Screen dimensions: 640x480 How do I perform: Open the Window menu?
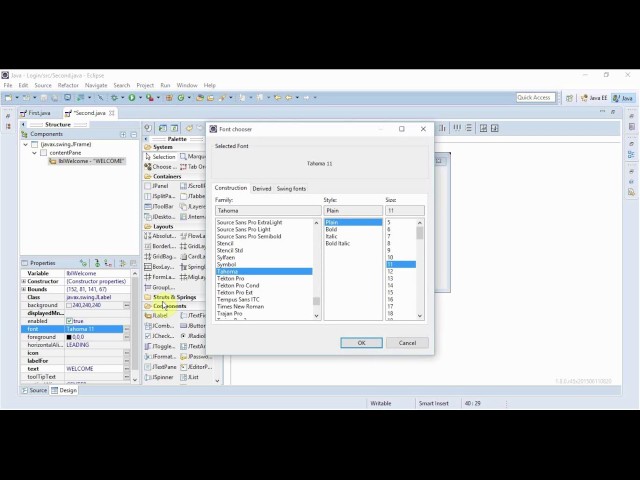[x=187, y=85]
